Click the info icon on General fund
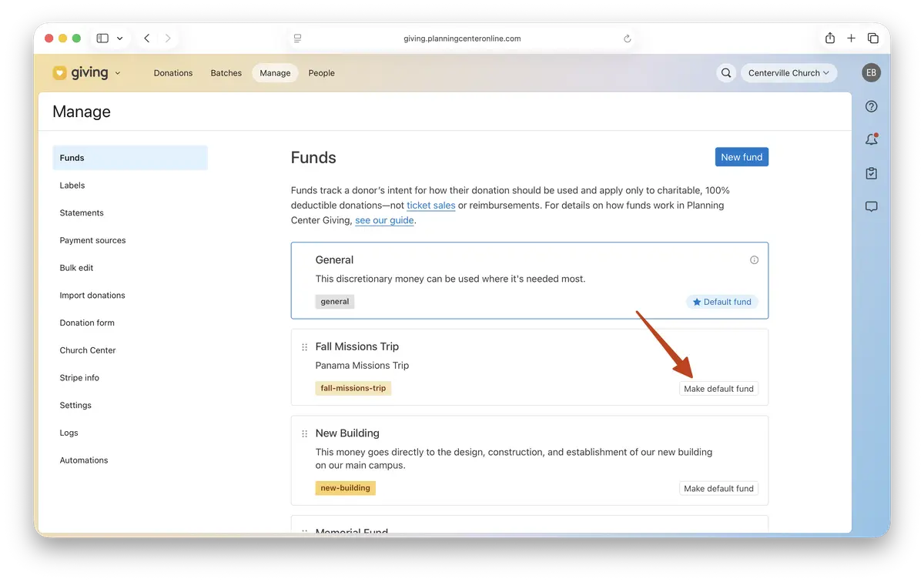 754,260
